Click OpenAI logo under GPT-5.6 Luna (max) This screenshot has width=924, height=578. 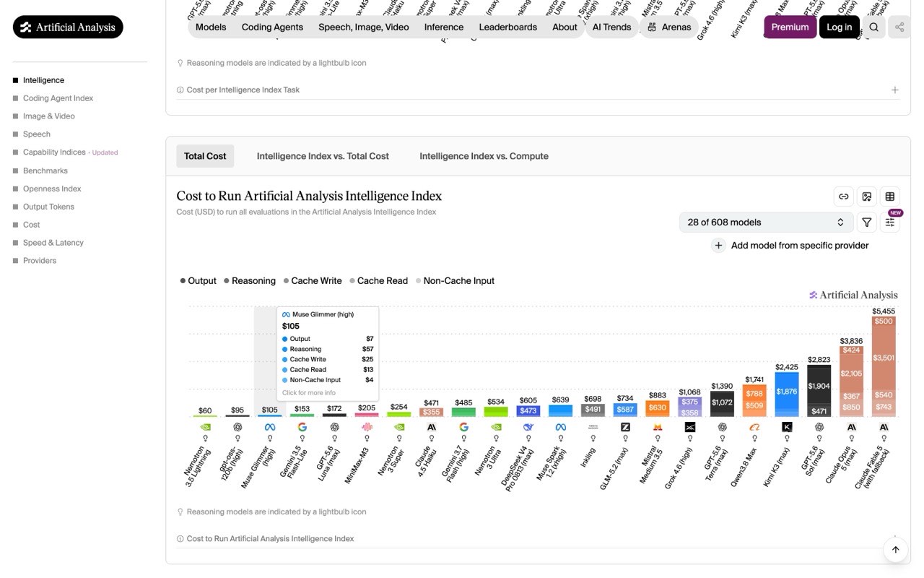(x=334, y=427)
